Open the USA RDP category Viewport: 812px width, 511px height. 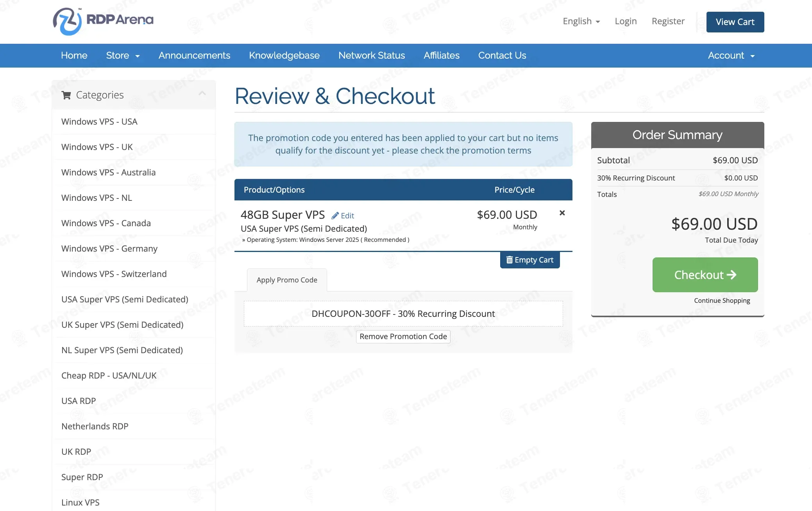coord(134,401)
